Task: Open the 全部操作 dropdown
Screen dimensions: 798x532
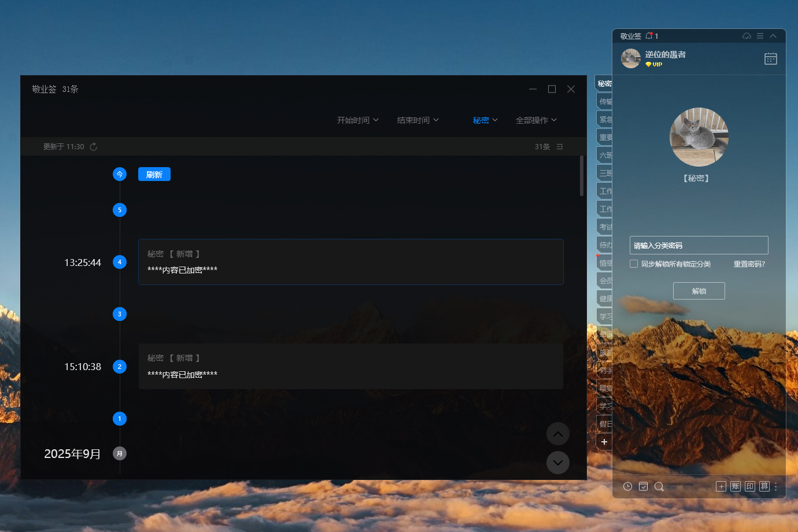Action: [536, 120]
